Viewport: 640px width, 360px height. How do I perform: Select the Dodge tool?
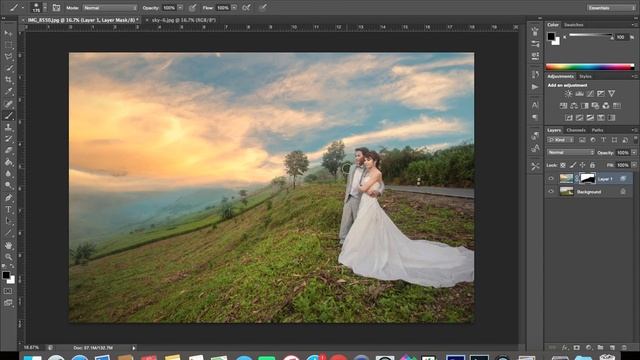click(8, 186)
